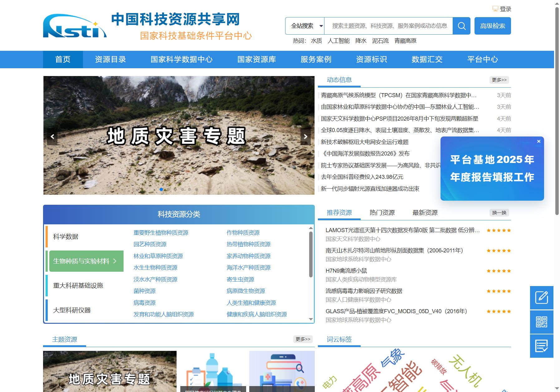Open H7N9禽流感小鼠 resource

(346, 271)
